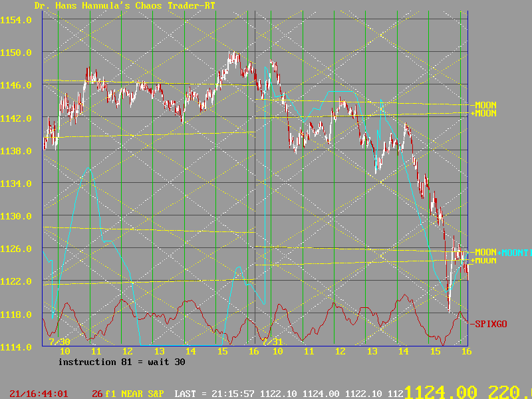This screenshot has width=532, height=399.
Task: Select the 1114.0 price axis label
Action: [16, 347]
